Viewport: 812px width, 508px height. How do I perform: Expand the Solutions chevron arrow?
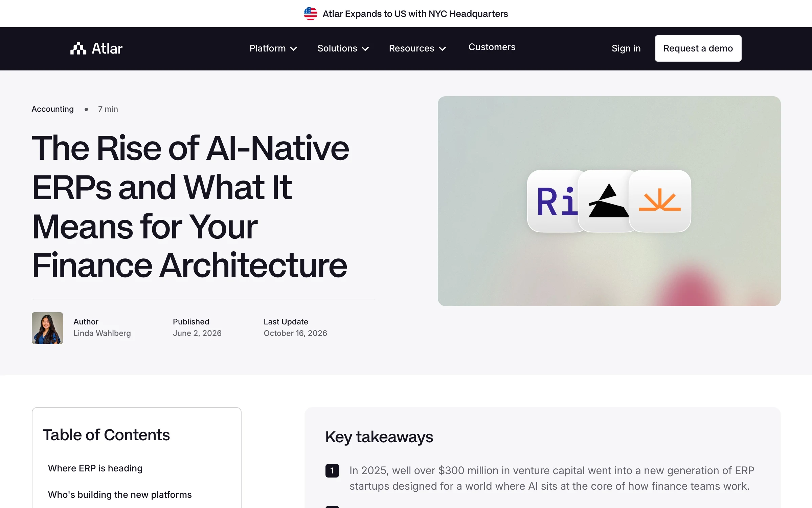pyautogui.click(x=365, y=49)
